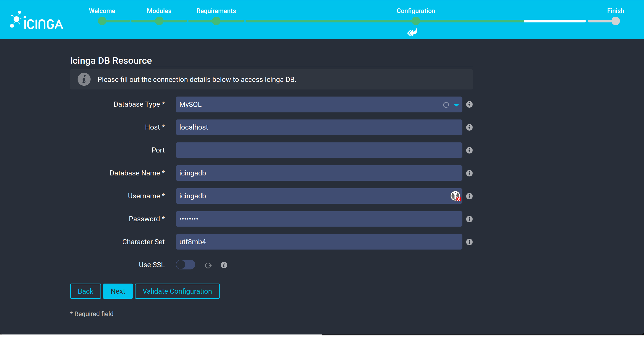Click the Back button
Viewport: 644px width, 337px height.
(x=85, y=291)
